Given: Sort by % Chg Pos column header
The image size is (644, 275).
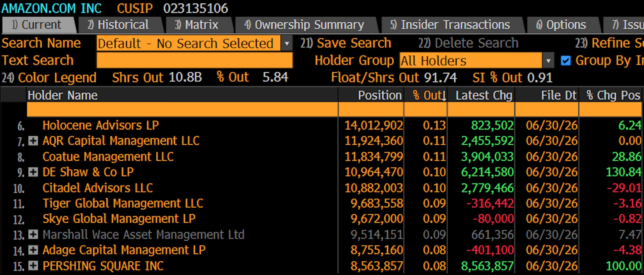Looking at the screenshot, I should pos(611,95).
